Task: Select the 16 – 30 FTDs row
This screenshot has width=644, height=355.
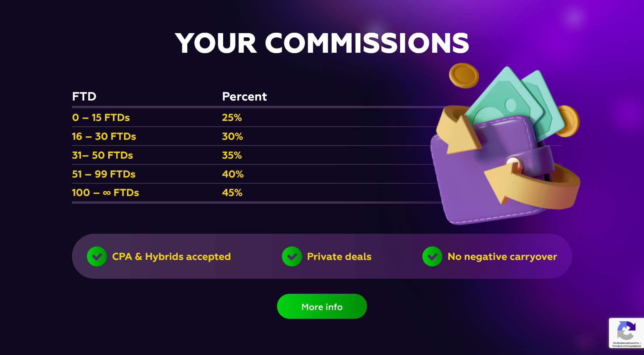Action: point(104,136)
